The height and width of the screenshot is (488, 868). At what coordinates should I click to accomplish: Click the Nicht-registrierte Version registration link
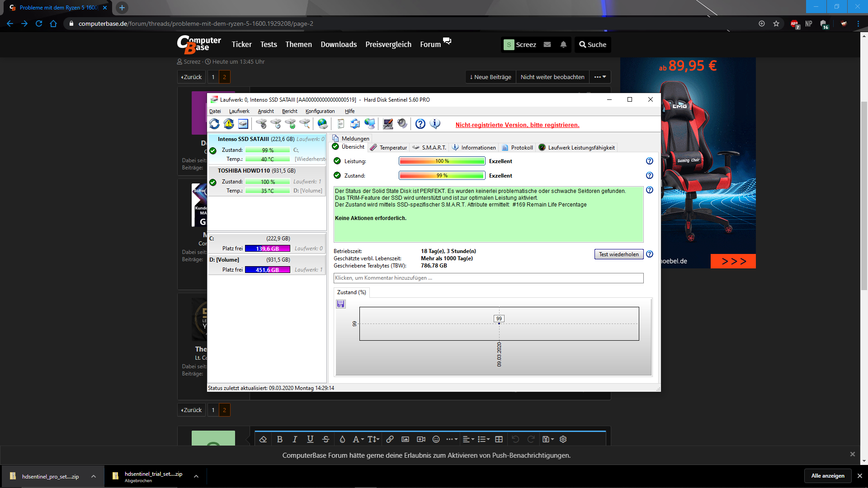[517, 125]
